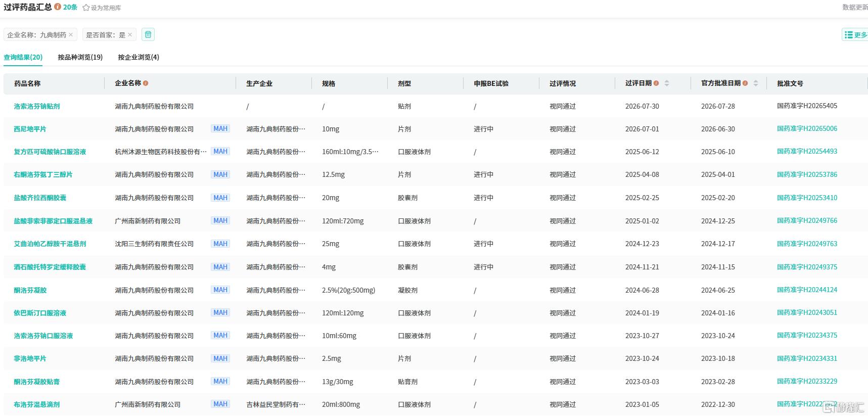Open approval number 国药准字H20234375
Image resolution: width=868 pixels, height=417 pixels.
(807, 335)
